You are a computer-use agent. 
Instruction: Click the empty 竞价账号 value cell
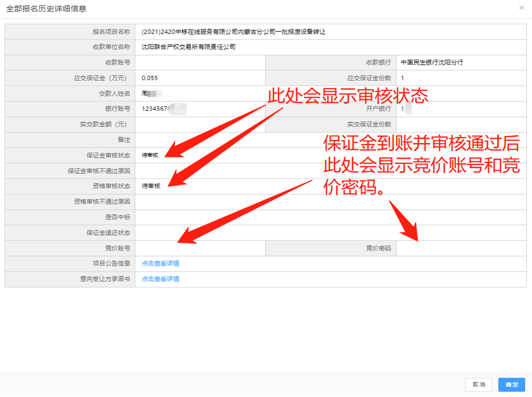click(x=200, y=248)
